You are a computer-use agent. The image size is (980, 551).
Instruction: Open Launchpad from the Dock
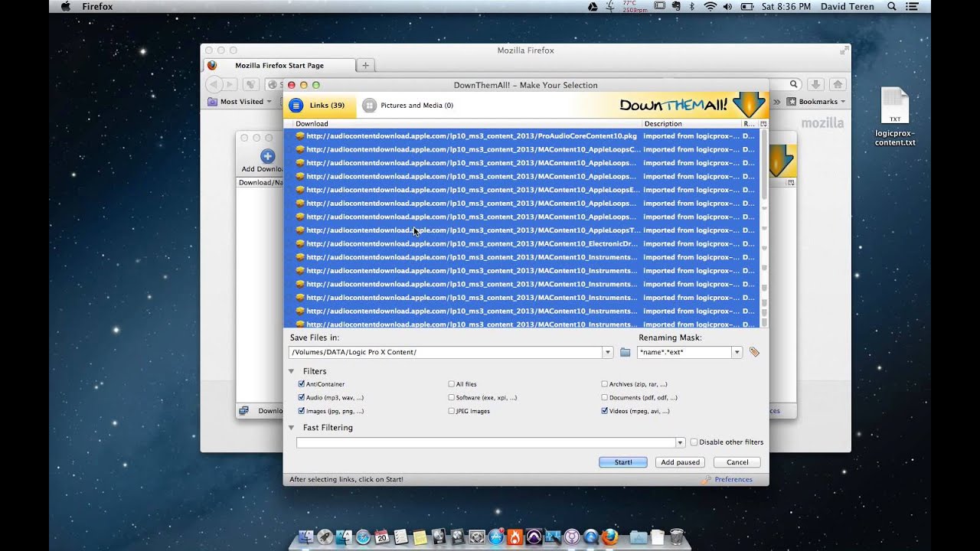click(325, 537)
